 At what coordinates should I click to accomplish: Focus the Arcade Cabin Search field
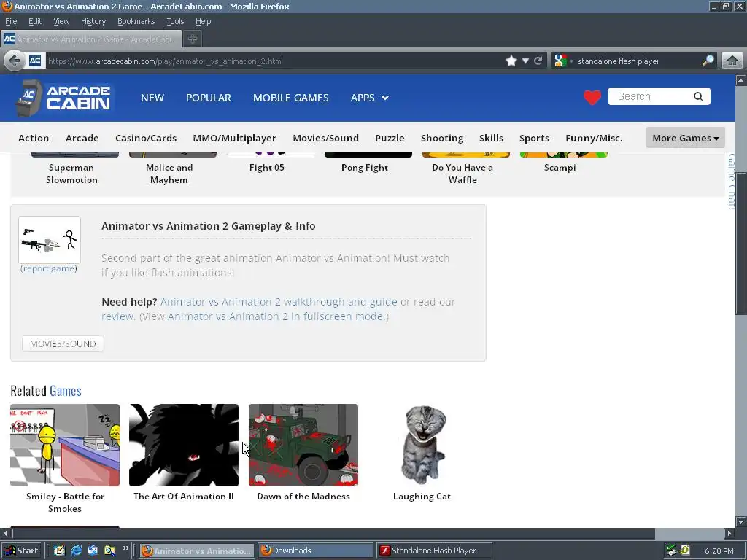659,97
